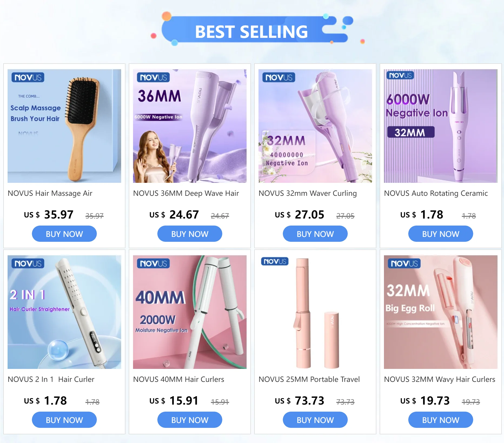
Task: Open the 36MM Deep Wave product image
Action: [190, 126]
